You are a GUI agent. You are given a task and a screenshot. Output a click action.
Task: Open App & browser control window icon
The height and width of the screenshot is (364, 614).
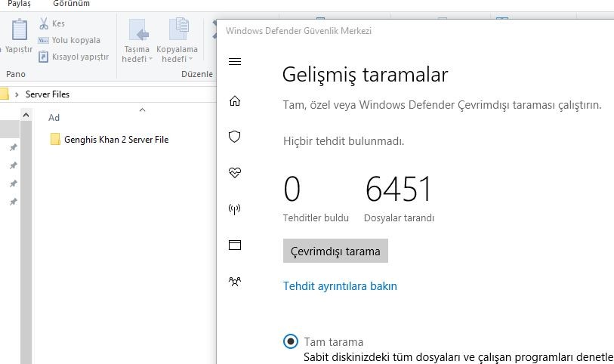point(235,245)
